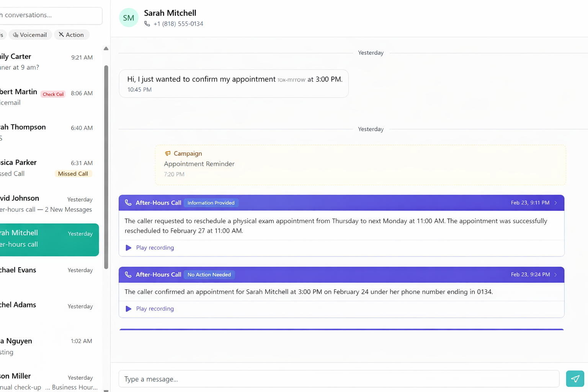
Task: Select the Voicemail filter's waveform icon
Action: (x=16, y=34)
